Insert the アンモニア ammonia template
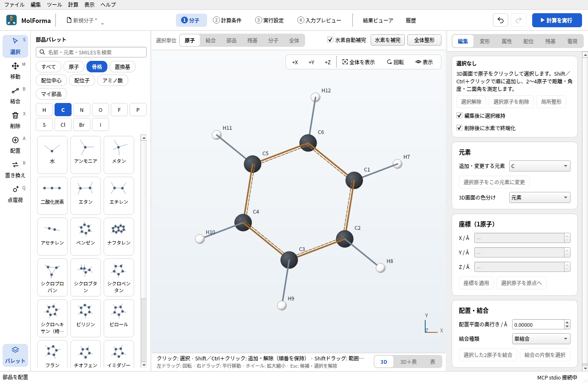 coord(86,155)
